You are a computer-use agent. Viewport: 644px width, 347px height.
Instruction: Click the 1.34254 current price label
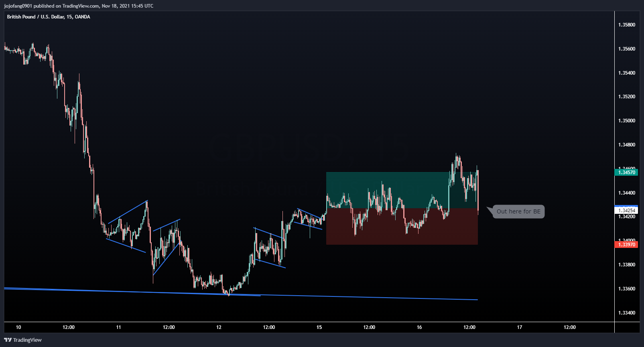click(x=626, y=210)
